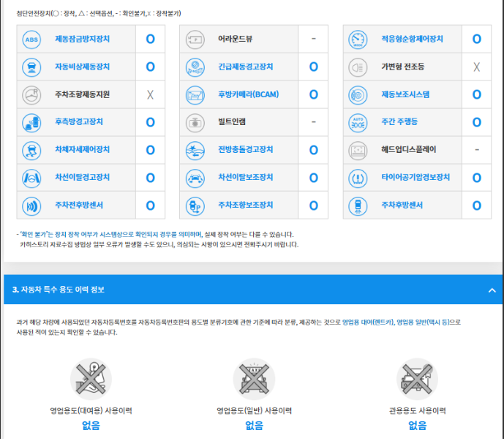Click 없음 under 영업용도(일반) 사용이력
The width and height of the screenshot is (504, 441).
tap(254, 426)
